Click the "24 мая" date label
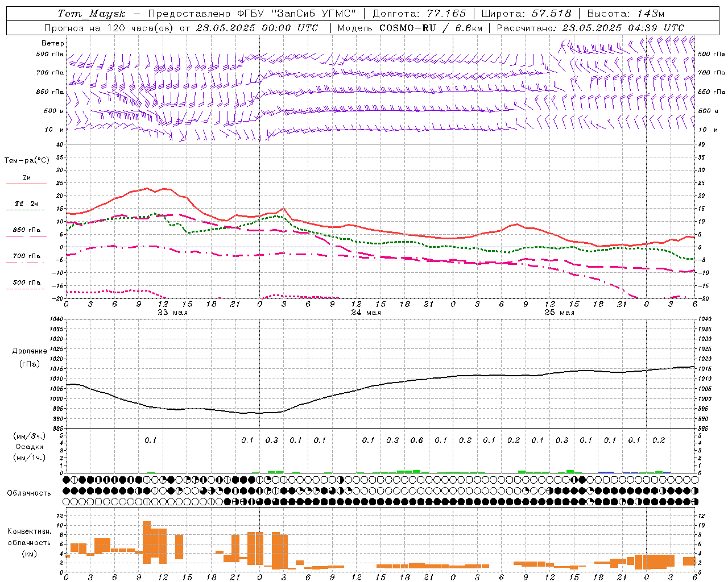This screenshot has height=582, width=728. 366,313
